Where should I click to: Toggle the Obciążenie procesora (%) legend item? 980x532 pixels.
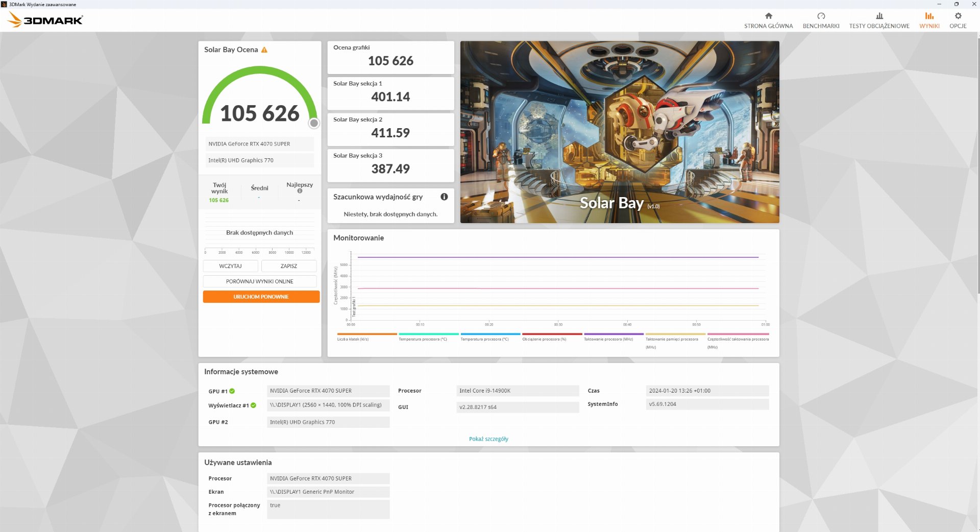[552, 337]
